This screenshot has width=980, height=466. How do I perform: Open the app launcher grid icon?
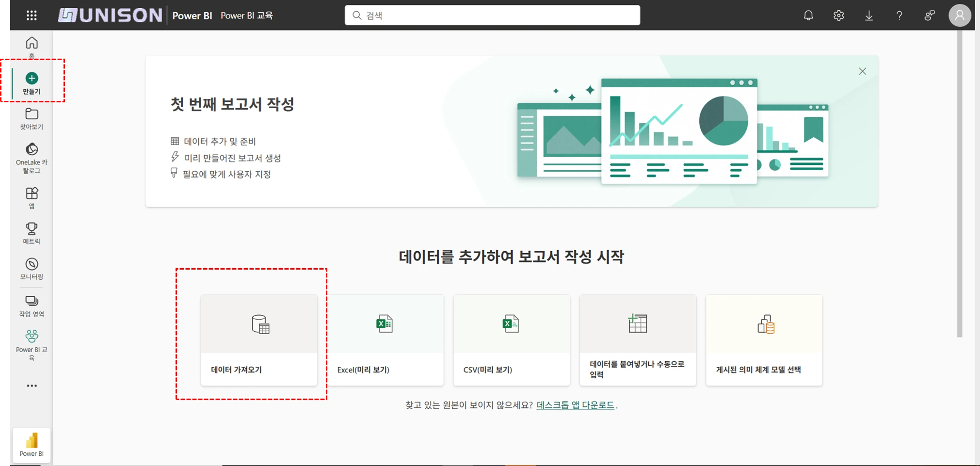tap(32, 16)
